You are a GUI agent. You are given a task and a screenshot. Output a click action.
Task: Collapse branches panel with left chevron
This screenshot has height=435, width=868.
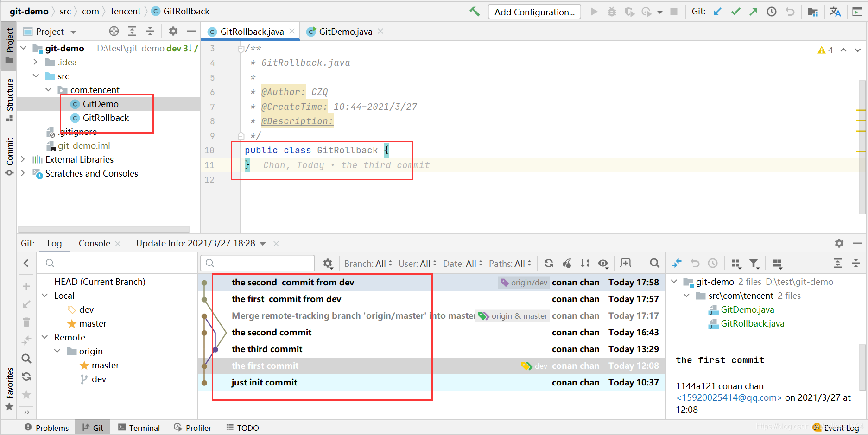[26, 263]
